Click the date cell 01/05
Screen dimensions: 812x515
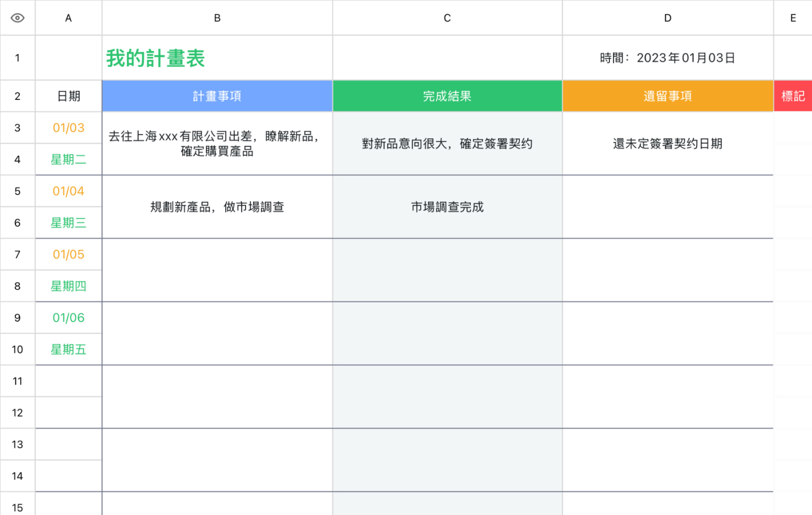point(69,254)
